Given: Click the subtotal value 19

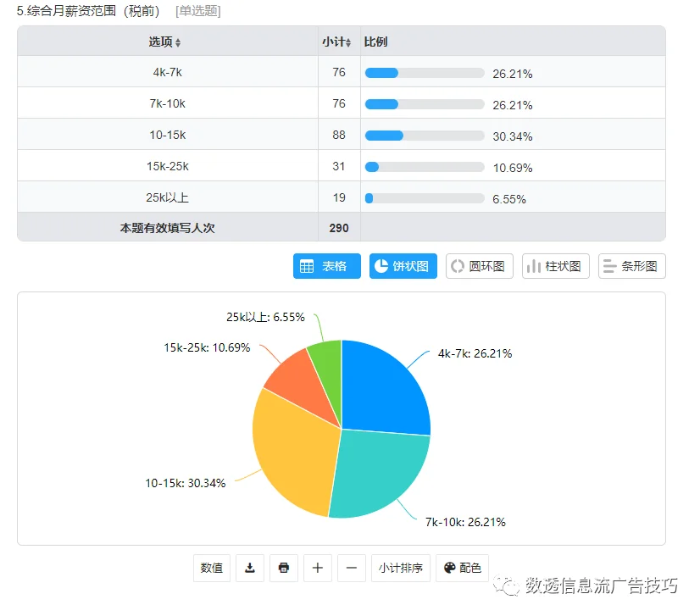Looking at the screenshot, I should (339, 197).
